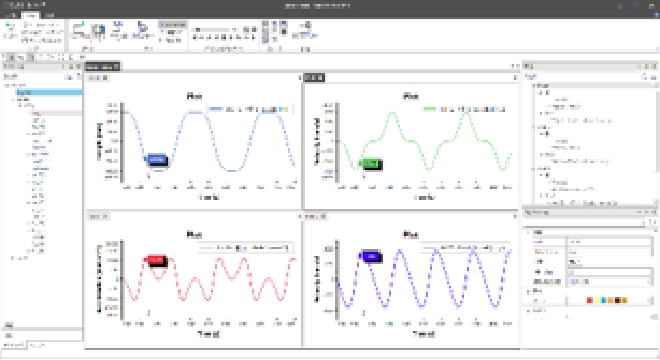Click the green data cursor label on top-right plot
Screen dimensions: 660x360
coord(371,163)
